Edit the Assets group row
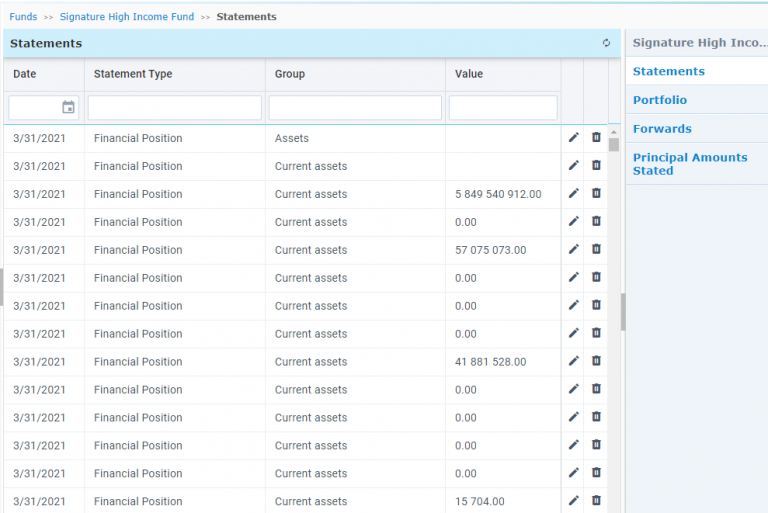Image resolution: width=768 pixels, height=513 pixels. tap(574, 138)
